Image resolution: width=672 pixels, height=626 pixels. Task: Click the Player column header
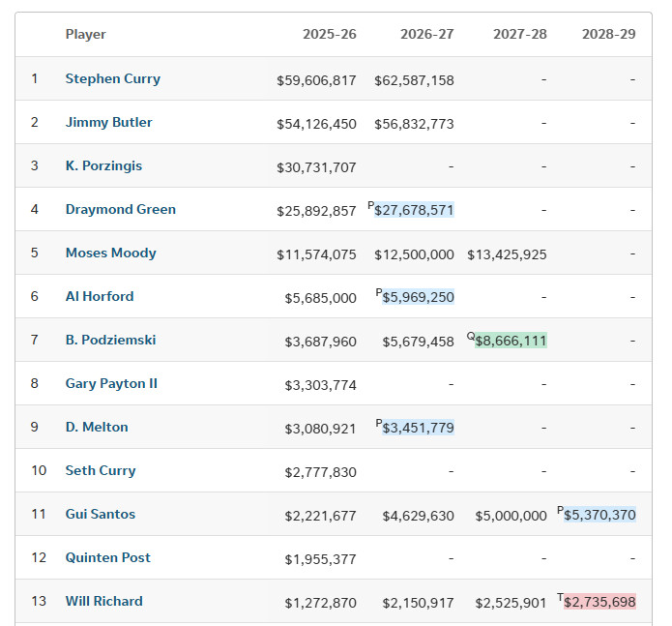pos(85,35)
